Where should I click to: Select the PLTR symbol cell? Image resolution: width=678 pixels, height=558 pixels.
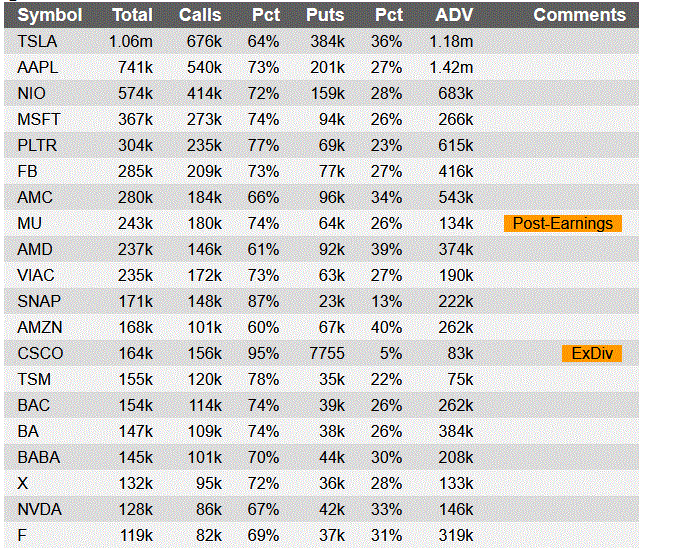pyautogui.click(x=37, y=145)
